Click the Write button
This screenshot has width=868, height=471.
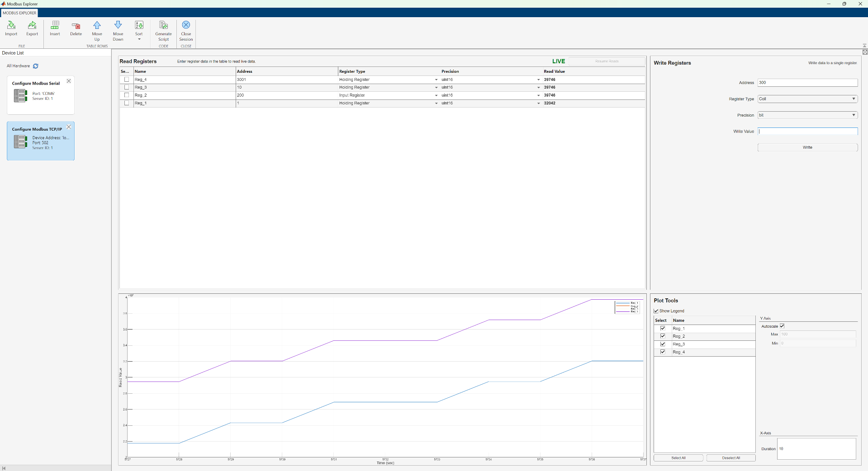click(x=807, y=147)
